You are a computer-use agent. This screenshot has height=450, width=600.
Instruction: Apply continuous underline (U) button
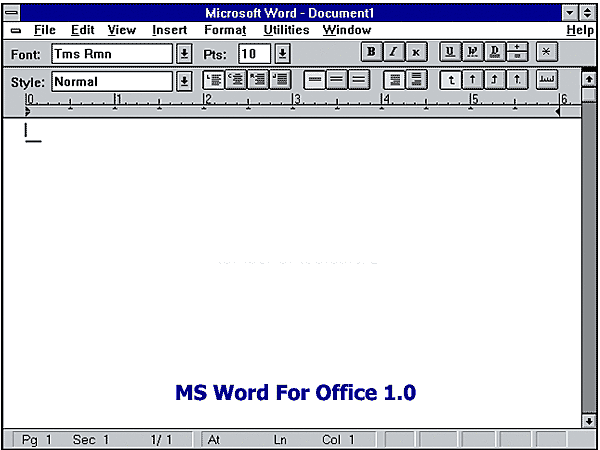point(450,52)
